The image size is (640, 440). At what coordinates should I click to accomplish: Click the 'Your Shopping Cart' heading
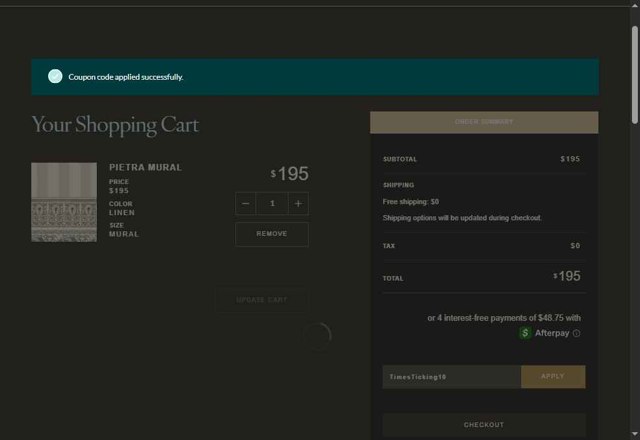115,124
